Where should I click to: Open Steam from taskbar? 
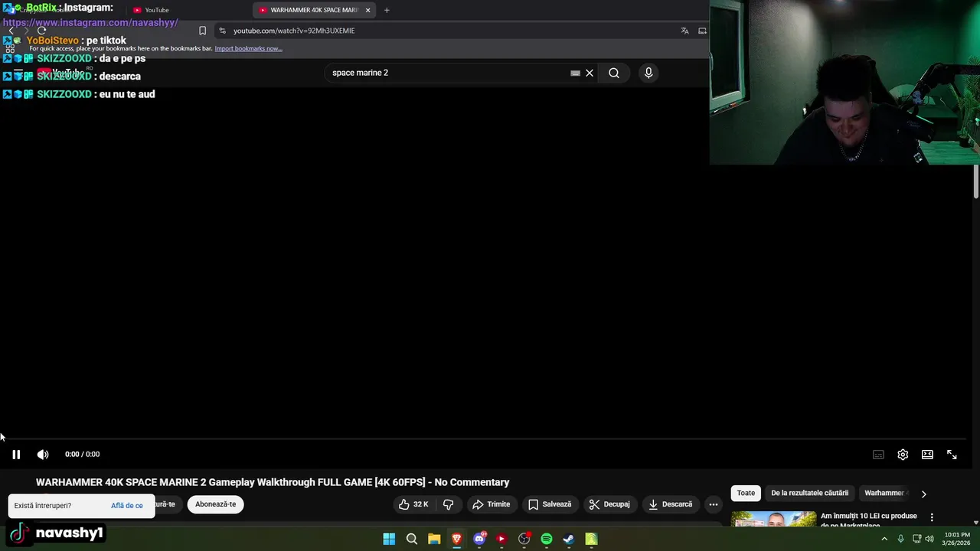pos(569,539)
